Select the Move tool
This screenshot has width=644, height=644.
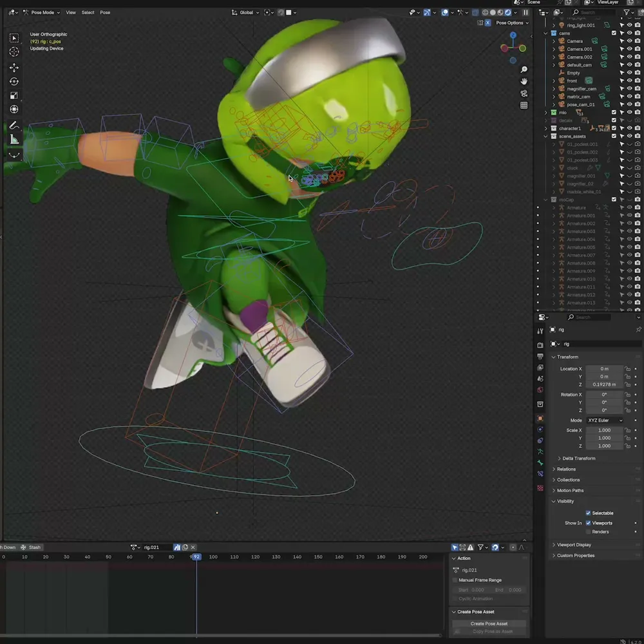pos(14,68)
